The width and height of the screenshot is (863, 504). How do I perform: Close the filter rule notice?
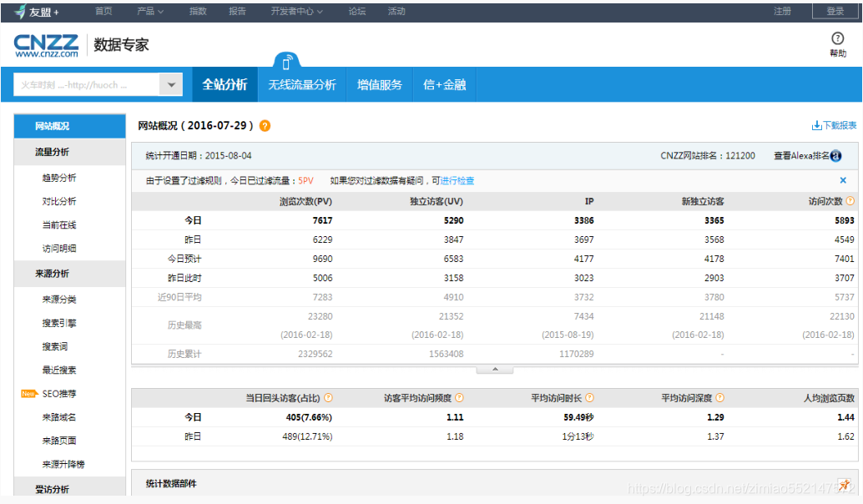point(843,180)
